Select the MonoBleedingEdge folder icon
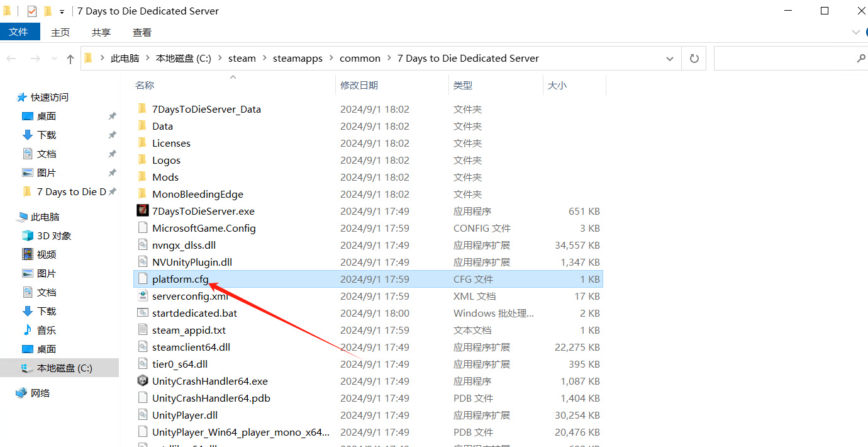The height and width of the screenshot is (447, 868). coord(142,194)
